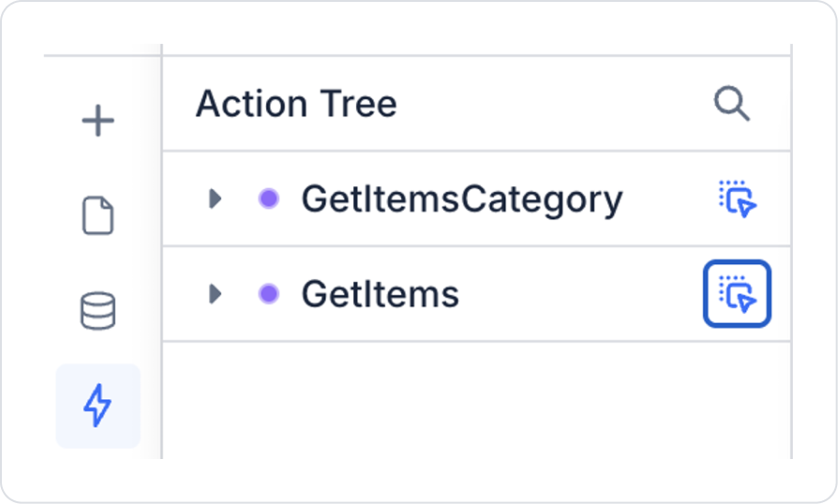Screen dimensions: 838x504
Task: Expand the GetItemsCategory action node arrow
Action: pos(216,199)
